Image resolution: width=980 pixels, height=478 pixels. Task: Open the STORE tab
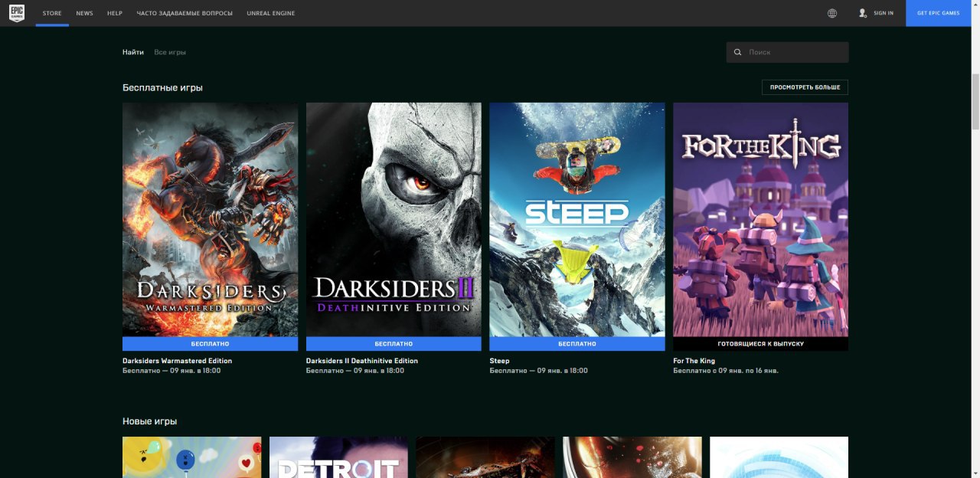(52, 13)
